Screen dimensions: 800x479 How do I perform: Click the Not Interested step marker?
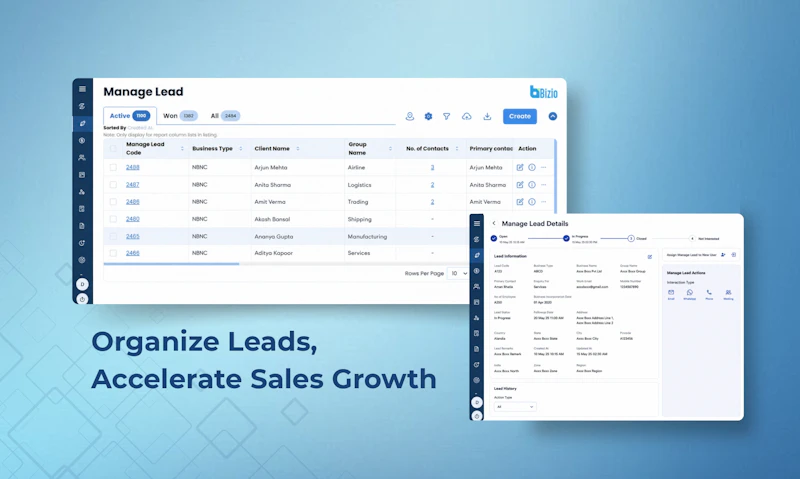coord(692,238)
